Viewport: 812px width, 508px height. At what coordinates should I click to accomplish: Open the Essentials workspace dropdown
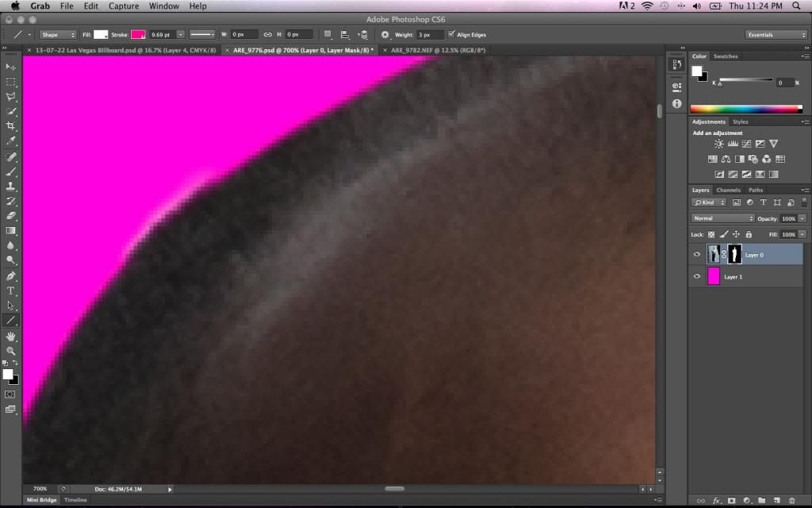point(776,35)
